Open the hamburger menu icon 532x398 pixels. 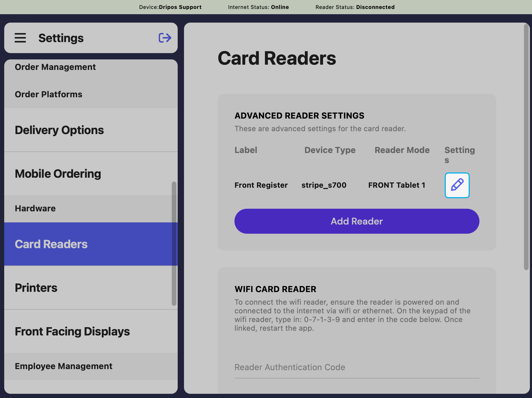tap(20, 38)
